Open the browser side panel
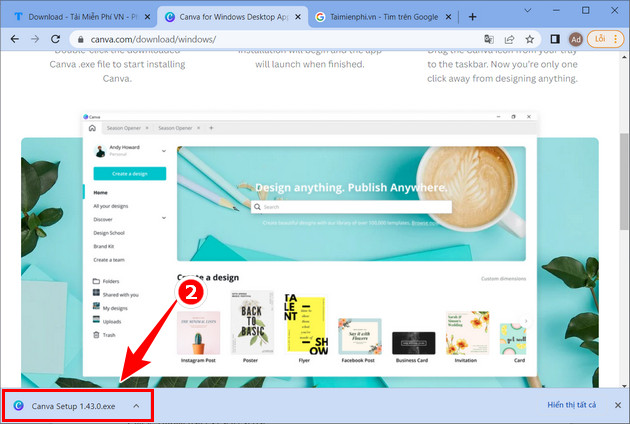This screenshot has width=630, height=424. point(555,39)
